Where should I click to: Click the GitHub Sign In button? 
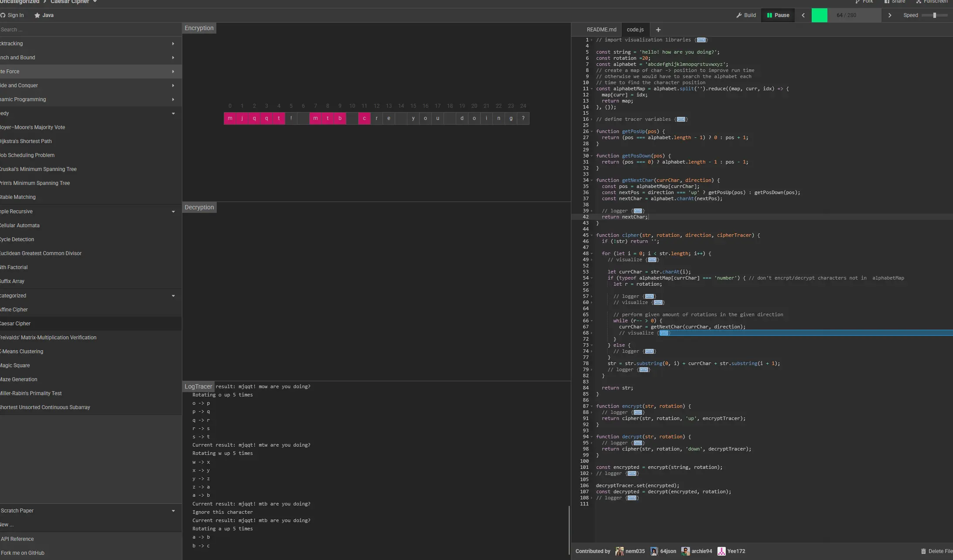point(12,15)
